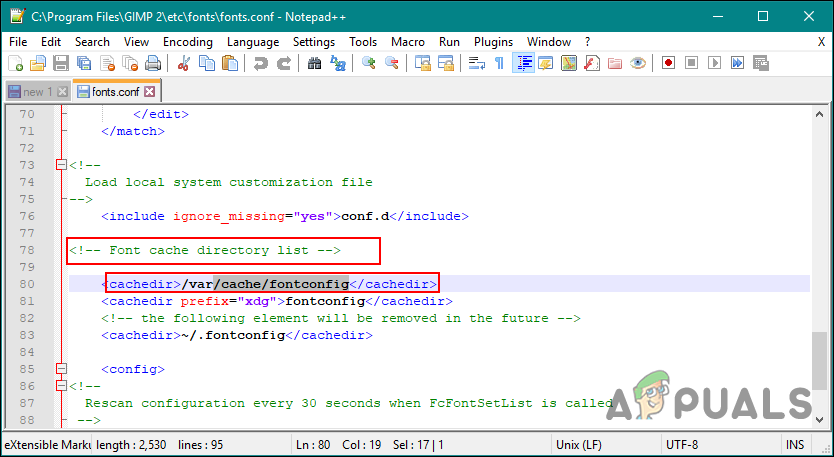The image size is (834, 457).
Task: Cut selection using scissors icon
Action: coord(184,63)
